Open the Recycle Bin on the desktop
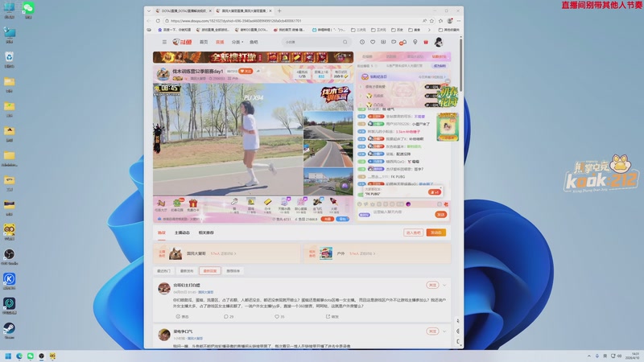The image size is (644, 362). pyautogui.click(x=9, y=60)
